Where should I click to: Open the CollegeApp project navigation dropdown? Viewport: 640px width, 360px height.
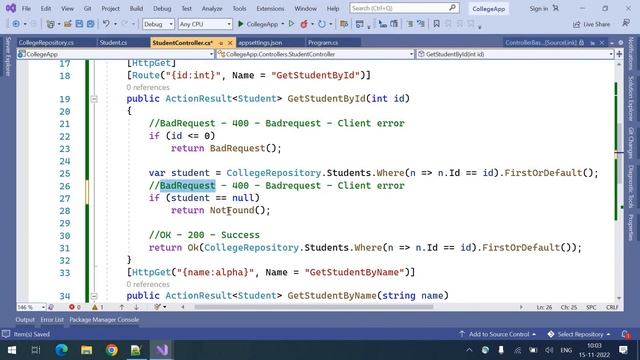click(x=116, y=54)
